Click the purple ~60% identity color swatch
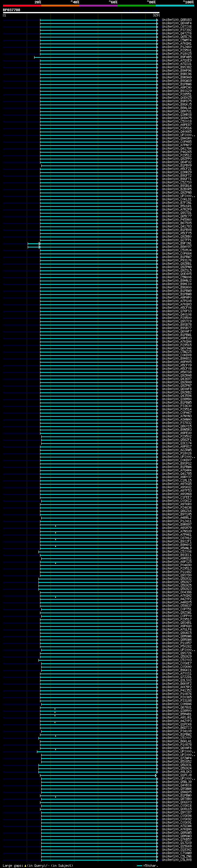The width and height of the screenshot is (197, 868). 99,6
